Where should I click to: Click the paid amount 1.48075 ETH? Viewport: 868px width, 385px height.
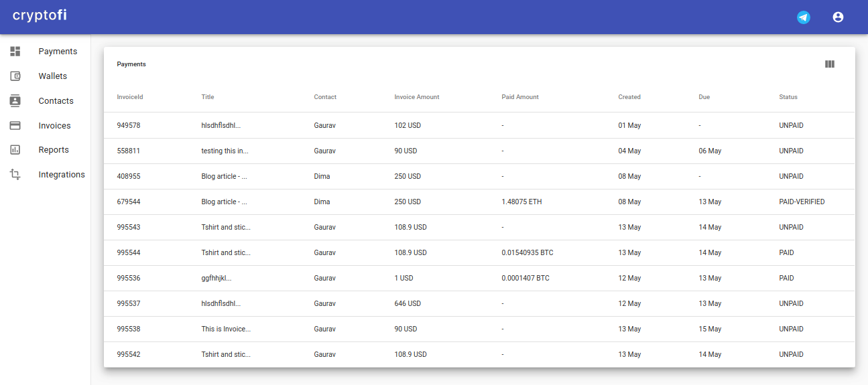click(521, 202)
